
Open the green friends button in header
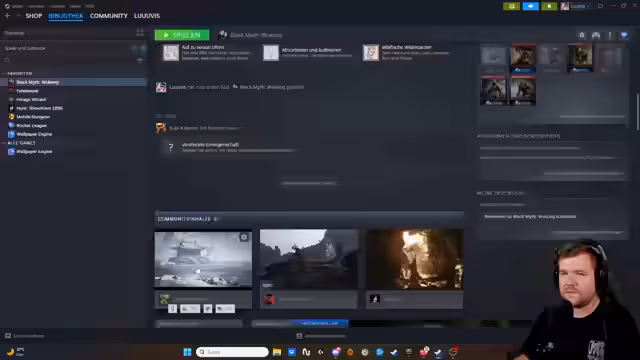click(511, 6)
